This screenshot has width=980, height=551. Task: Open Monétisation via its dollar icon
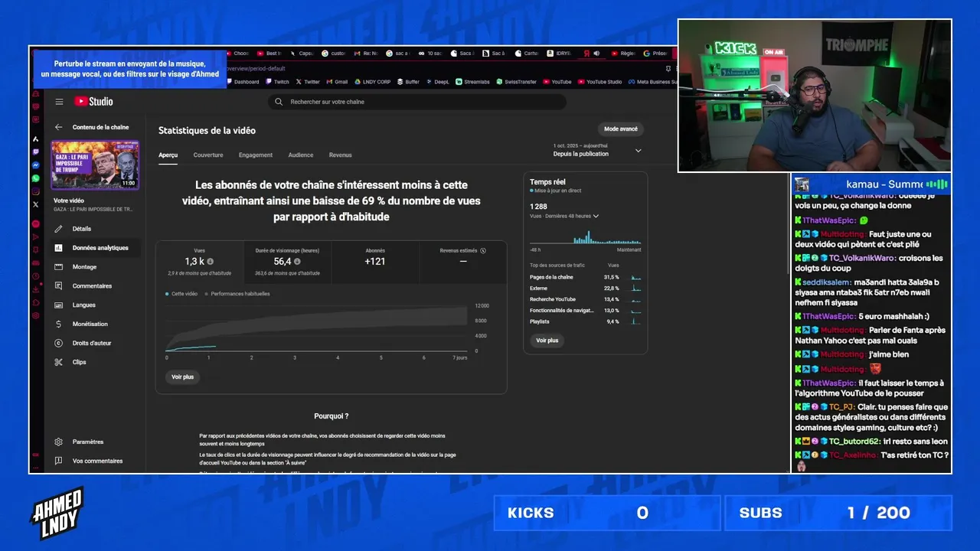tap(58, 324)
